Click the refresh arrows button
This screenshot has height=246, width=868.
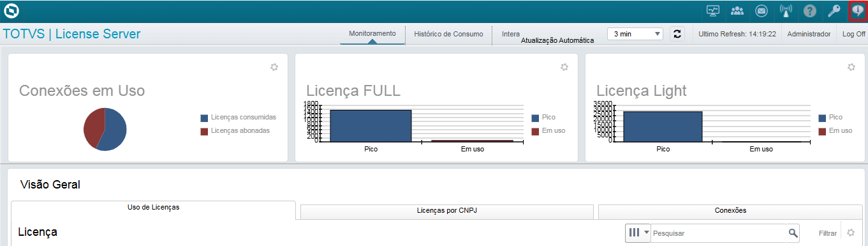pos(677,34)
